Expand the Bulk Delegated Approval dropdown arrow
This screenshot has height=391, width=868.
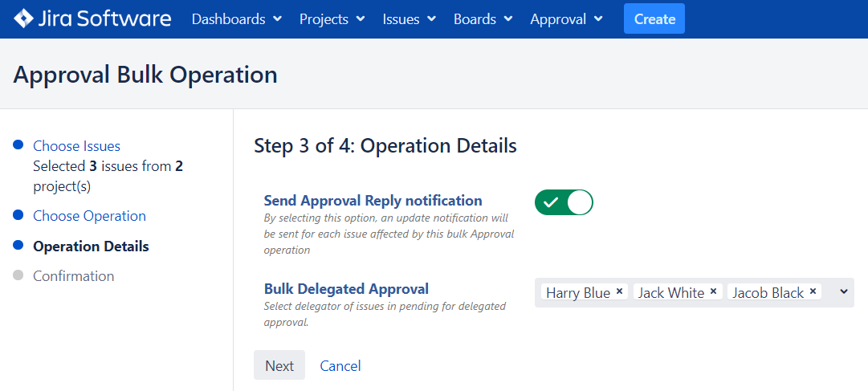[843, 292]
